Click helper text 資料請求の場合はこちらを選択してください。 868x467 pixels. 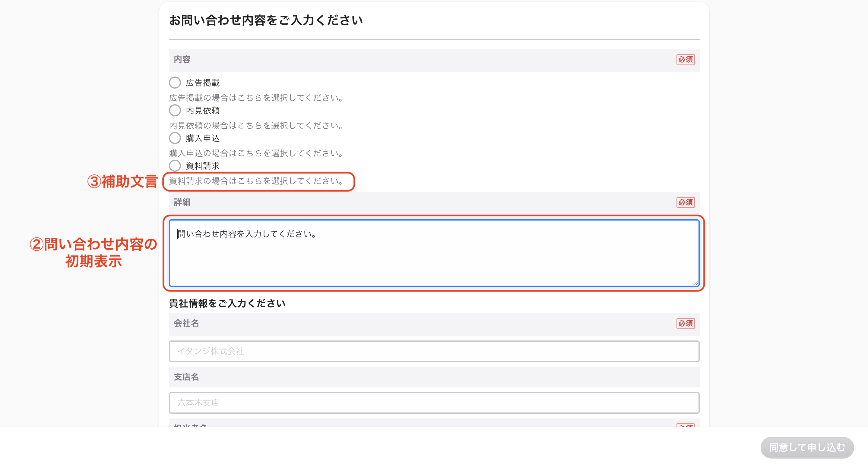tap(256, 181)
